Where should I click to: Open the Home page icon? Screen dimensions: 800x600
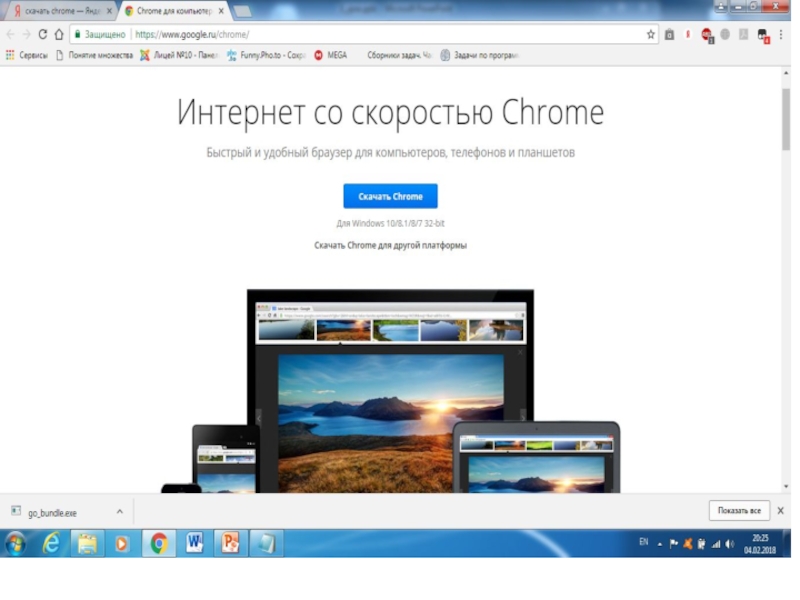59,34
